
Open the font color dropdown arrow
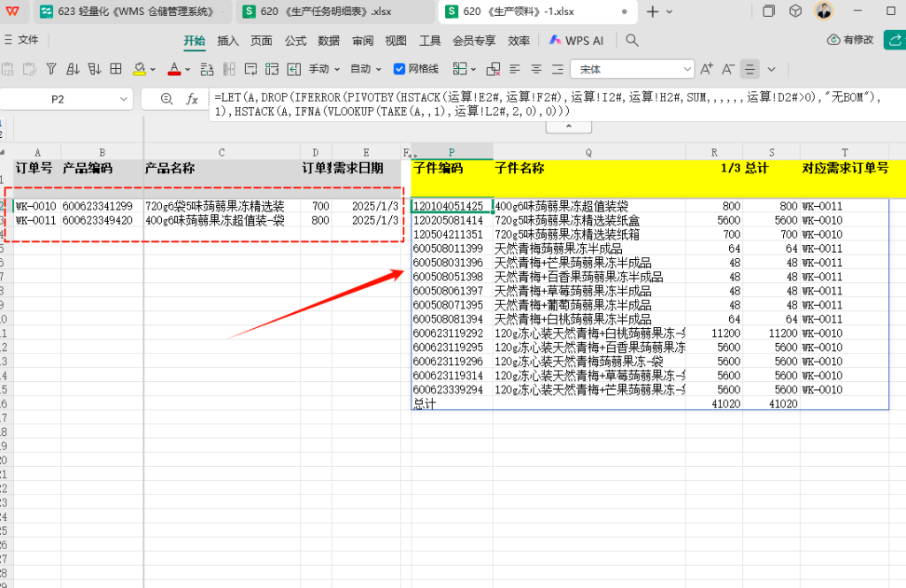coord(188,69)
